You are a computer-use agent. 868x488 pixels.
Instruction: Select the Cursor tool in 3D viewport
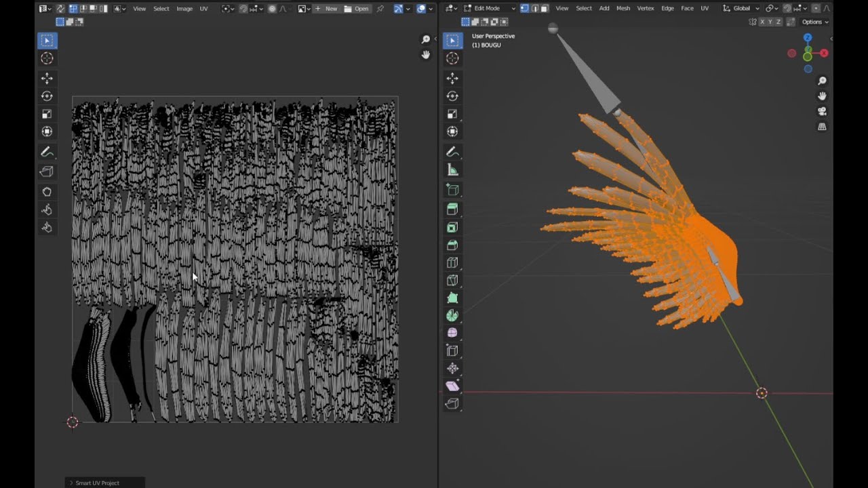(452, 58)
